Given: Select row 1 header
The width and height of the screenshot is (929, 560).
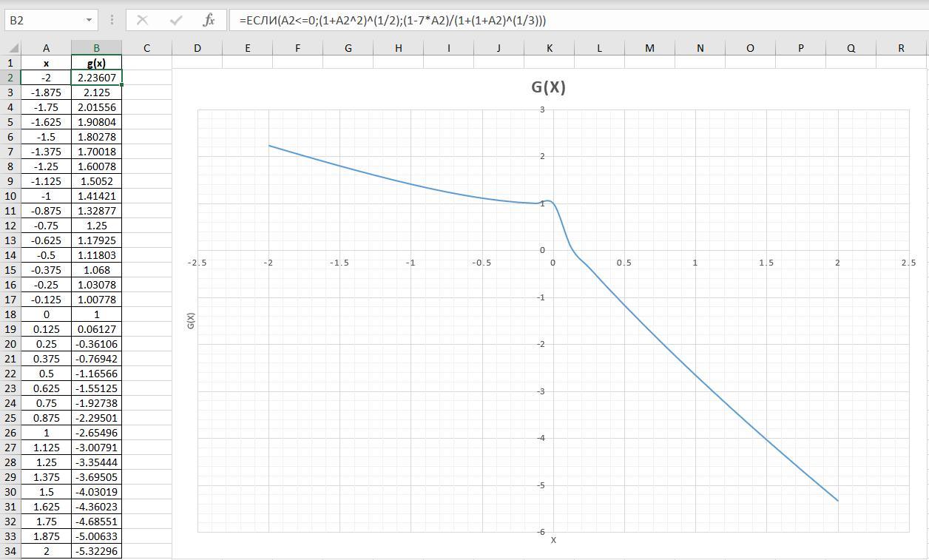Looking at the screenshot, I should coord(10,63).
